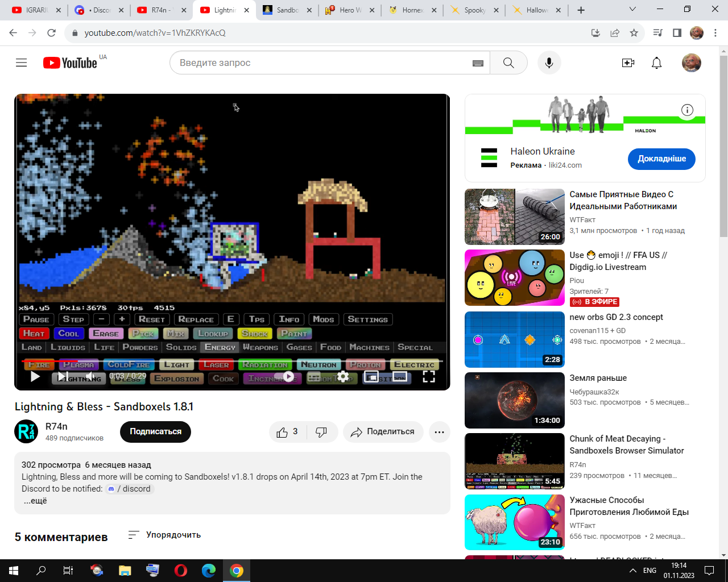Open the YouTube account avatar menu
The image size is (728, 582).
click(692, 63)
